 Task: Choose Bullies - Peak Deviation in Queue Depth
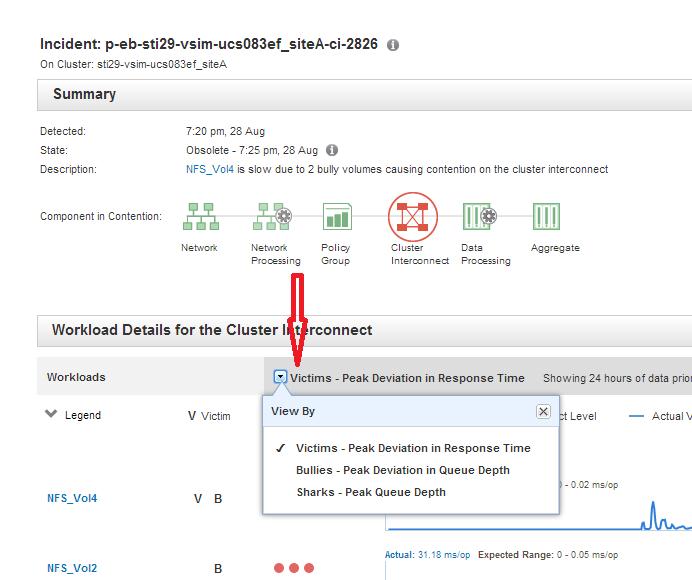[x=403, y=470]
